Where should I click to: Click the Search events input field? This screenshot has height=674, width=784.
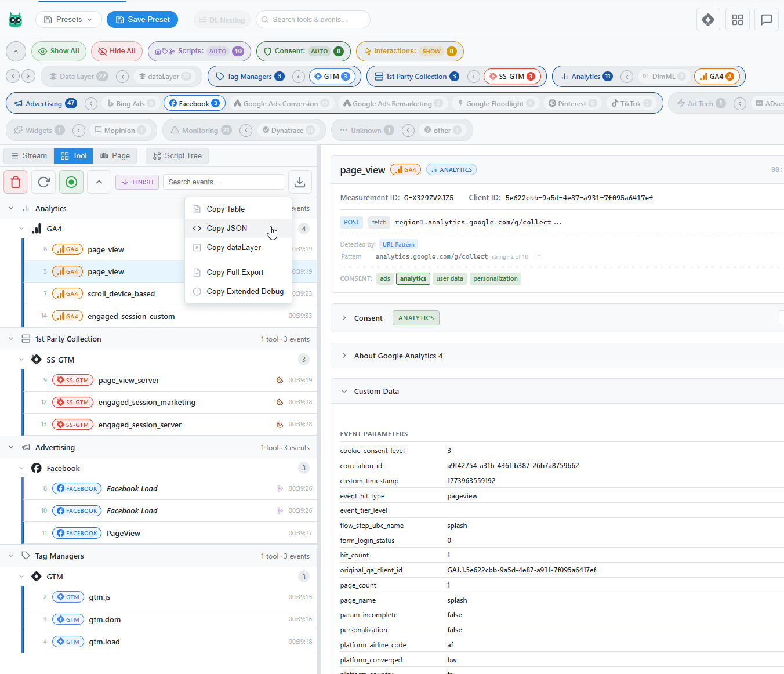[223, 182]
